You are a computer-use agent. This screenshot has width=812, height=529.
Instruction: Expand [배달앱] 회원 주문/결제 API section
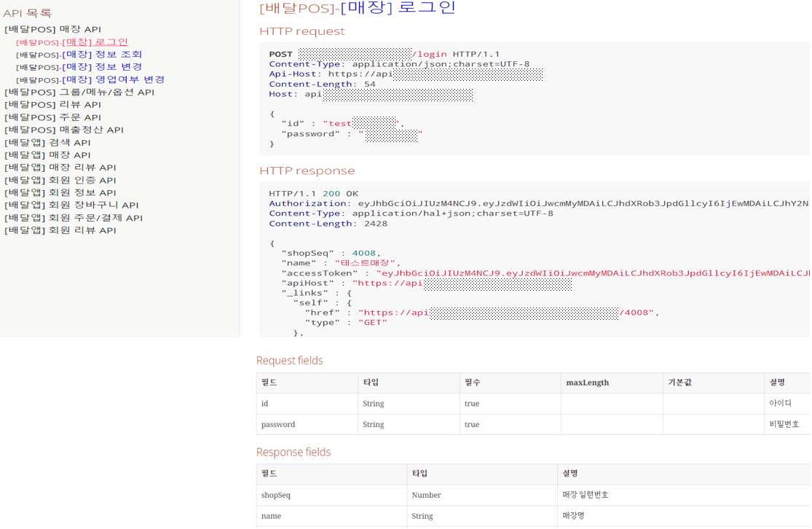coord(74,218)
